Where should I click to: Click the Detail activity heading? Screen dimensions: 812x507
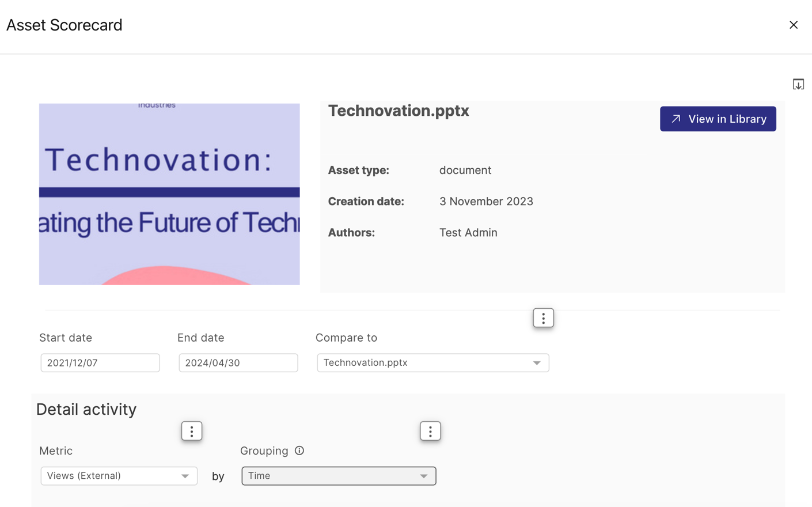[86, 409]
